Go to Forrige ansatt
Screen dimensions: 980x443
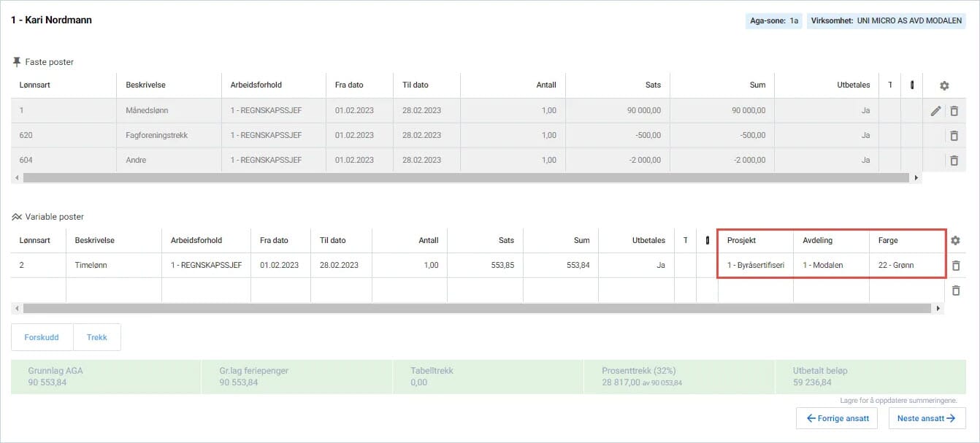pyautogui.click(x=837, y=418)
